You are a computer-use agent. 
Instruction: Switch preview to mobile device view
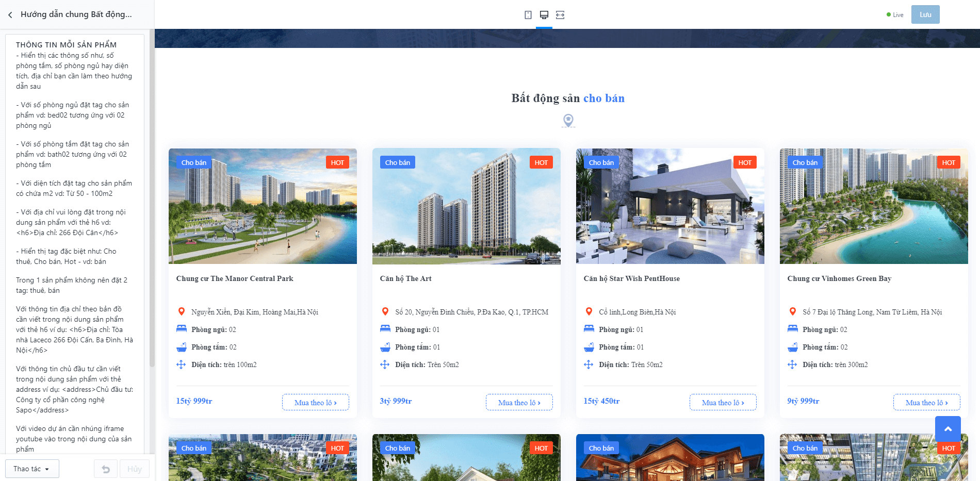click(x=528, y=15)
